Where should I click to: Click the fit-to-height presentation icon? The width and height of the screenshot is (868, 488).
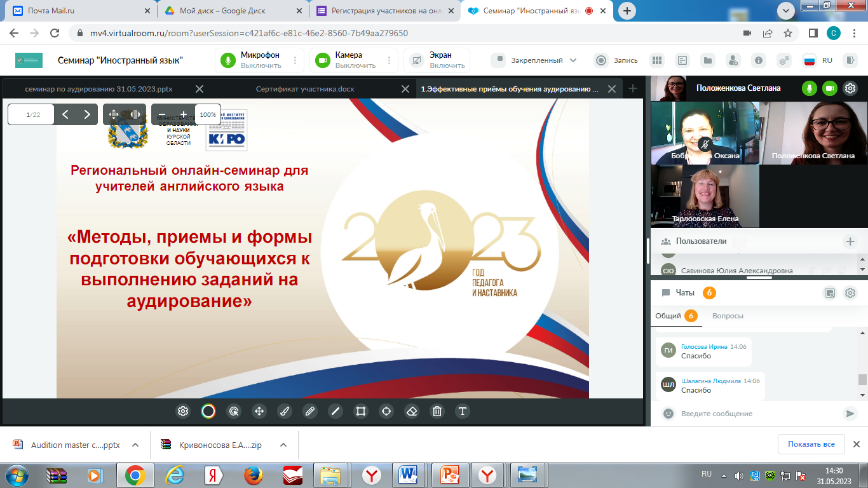(x=114, y=114)
